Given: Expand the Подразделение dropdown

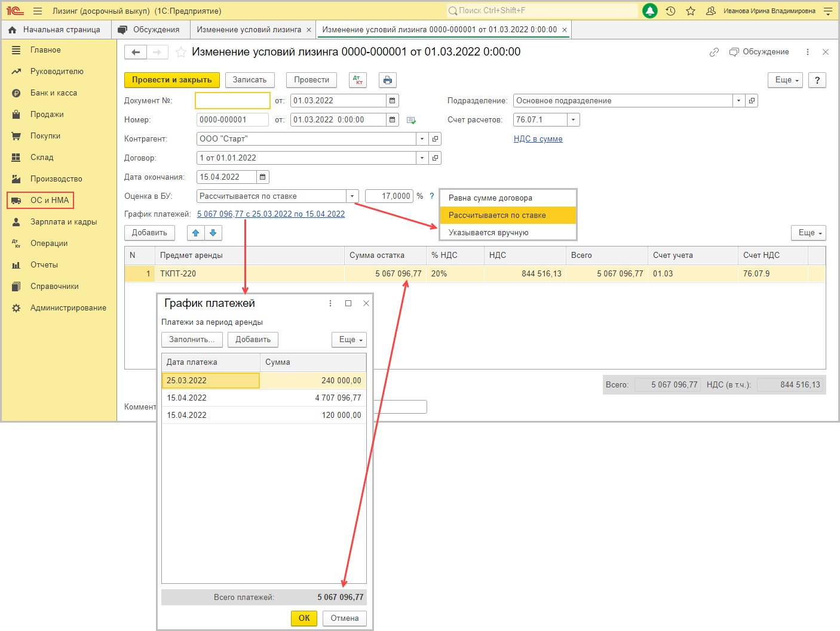Looking at the screenshot, I should click(738, 101).
